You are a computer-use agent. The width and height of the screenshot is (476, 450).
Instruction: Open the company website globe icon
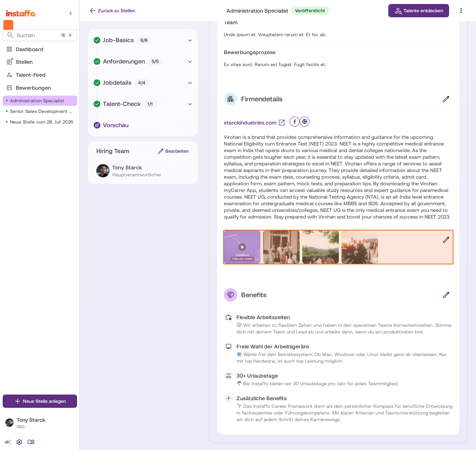pyautogui.click(x=305, y=122)
